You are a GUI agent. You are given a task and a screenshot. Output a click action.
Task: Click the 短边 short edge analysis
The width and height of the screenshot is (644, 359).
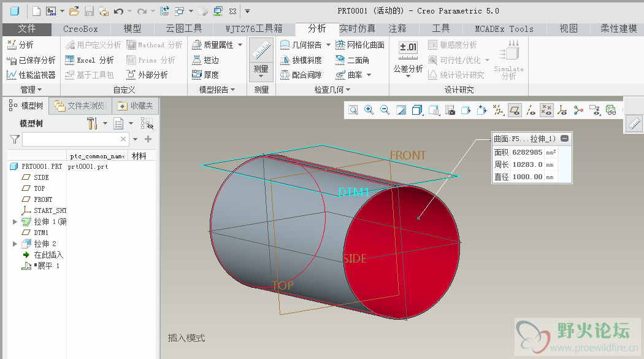[x=205, y=60]
